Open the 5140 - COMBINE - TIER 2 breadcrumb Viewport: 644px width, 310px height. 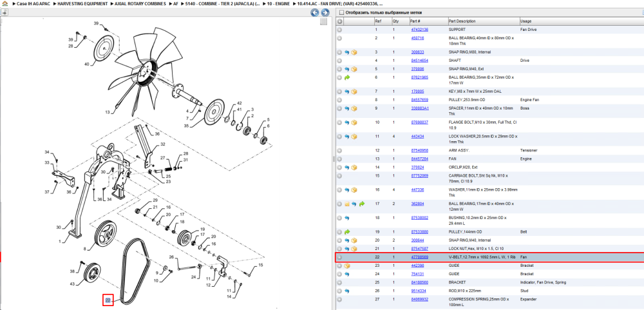tap(223, 3)
